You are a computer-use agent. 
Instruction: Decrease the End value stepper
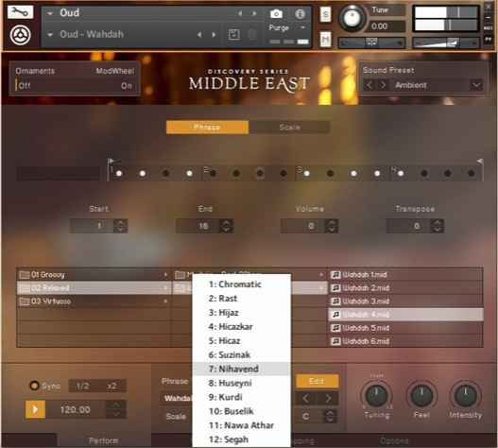click(226, 230)
